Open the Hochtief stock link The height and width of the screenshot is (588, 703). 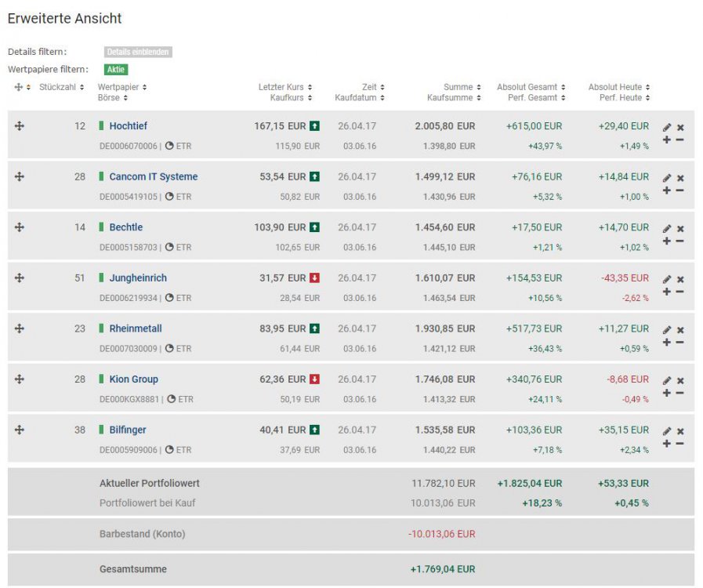(x=128, y=125)
